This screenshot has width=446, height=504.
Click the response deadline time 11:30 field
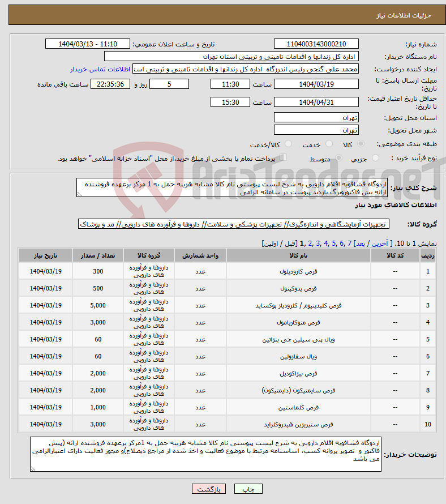pyautogui.click(x=230, y=84)
